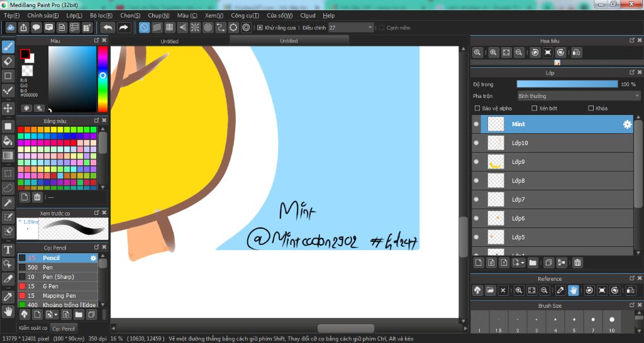The height and width of the screenshot is (343, 644).
Task: Enable curve snap guide
Action: 221,28
